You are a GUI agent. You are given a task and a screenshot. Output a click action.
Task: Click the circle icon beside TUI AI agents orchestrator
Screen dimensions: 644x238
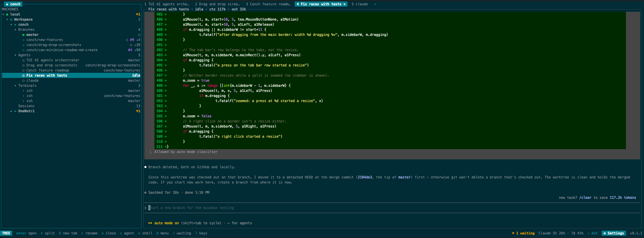coord(23,60)
